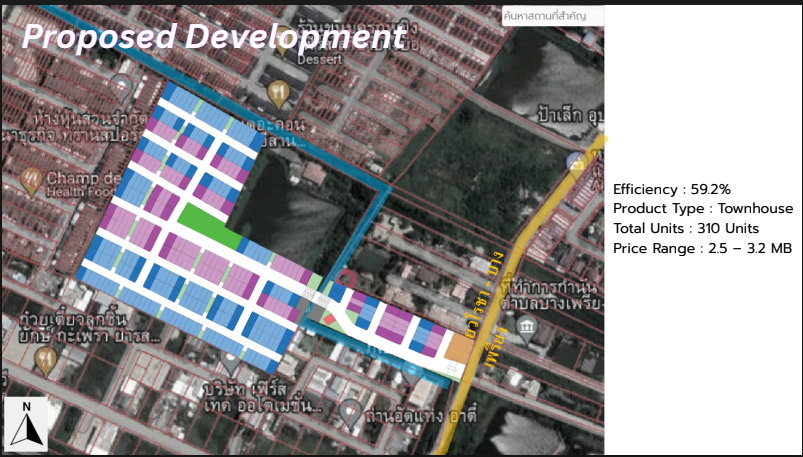The height and width of the screenshot is (457, 803).
Task: Click the gray pin above ห้างหุ้นส่วนจำกัด label
Action: click(121, 88)
